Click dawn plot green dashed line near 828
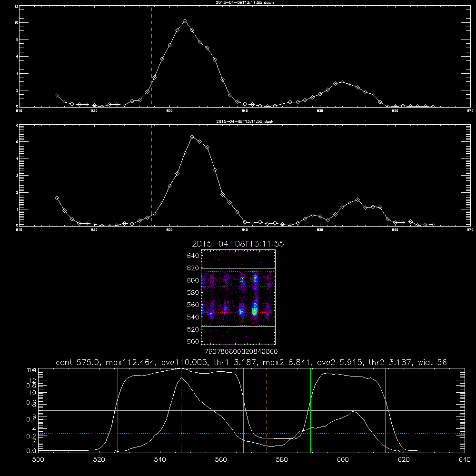Screen dimensions: 476x476 [151, 56]
